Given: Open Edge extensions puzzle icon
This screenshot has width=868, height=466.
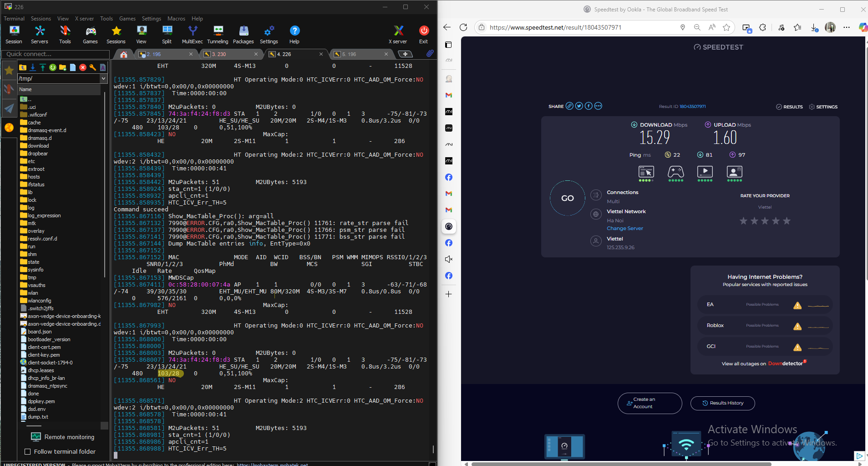Looking at the screenshot, I should pyautogui.click(x=763, y=27).
